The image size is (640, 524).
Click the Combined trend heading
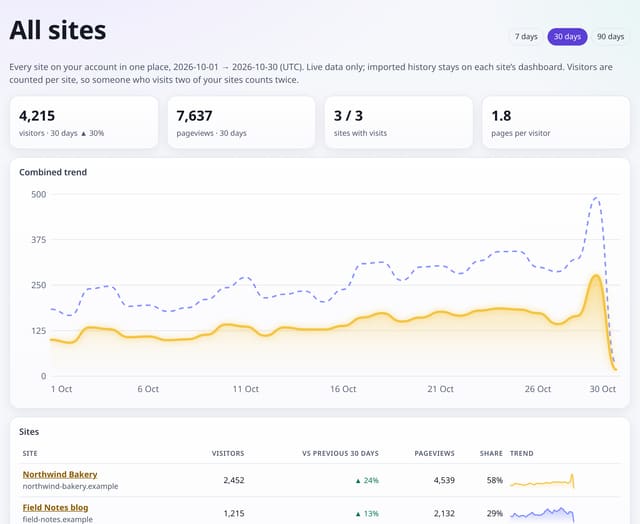pos(53,172)
